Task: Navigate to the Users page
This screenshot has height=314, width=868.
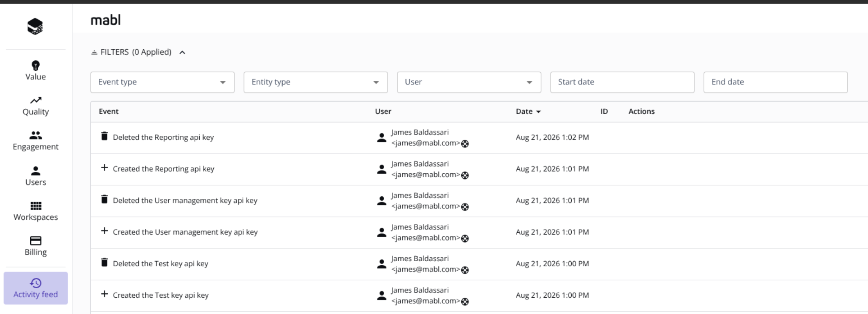Action: (x=36, y=176)
